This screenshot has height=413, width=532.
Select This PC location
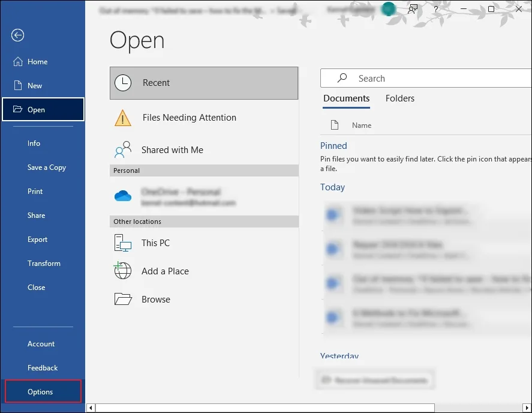coord(204,243)
